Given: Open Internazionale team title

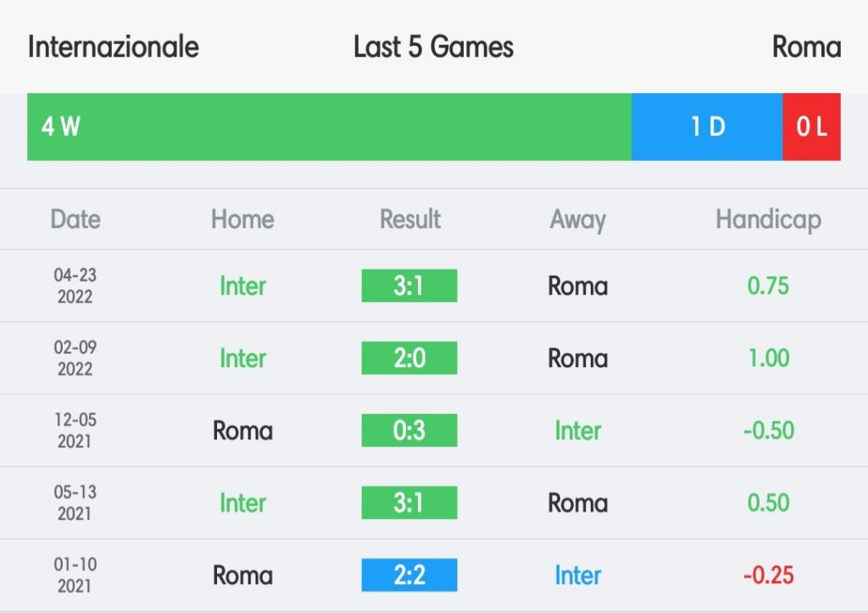Looking at the screenshot, I should pyautogui.click(x=114, y=47).
